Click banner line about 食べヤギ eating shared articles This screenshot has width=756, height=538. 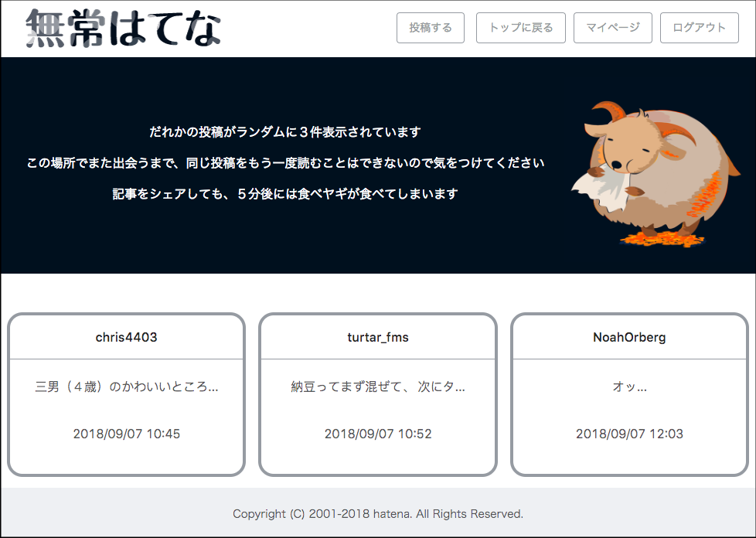point(285,194)
